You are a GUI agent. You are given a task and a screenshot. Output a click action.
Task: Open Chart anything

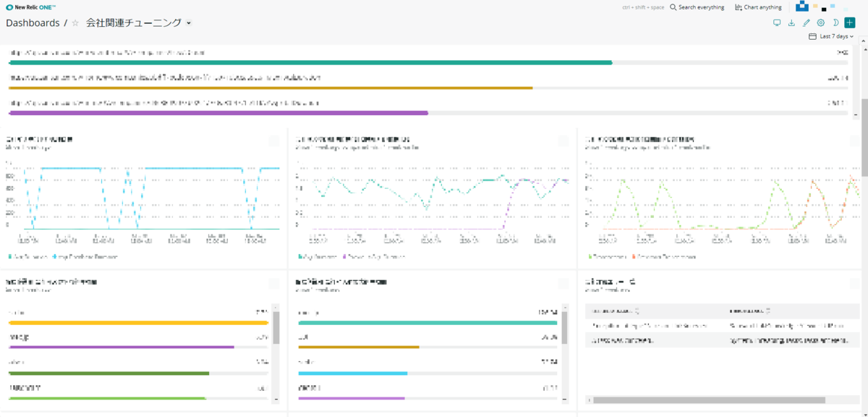[758, 7]
